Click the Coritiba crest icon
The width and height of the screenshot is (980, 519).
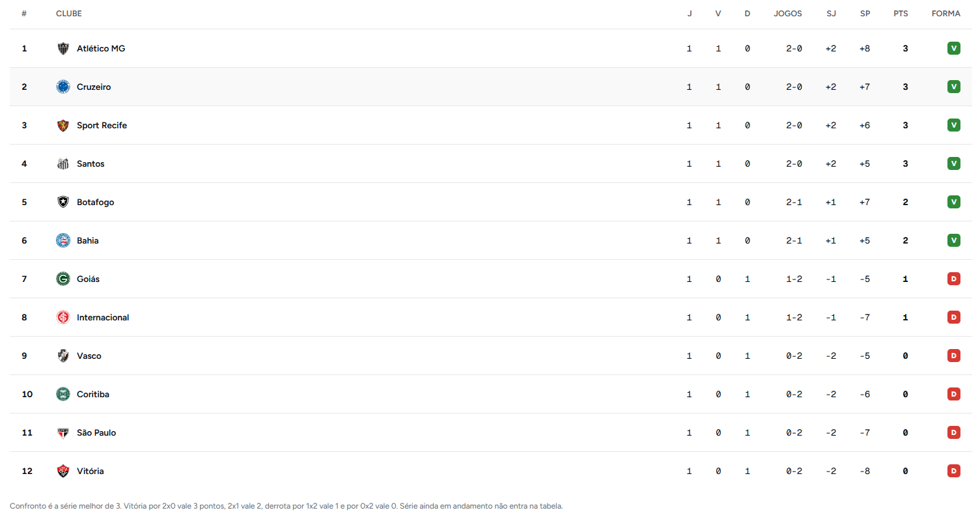[63, 394]
